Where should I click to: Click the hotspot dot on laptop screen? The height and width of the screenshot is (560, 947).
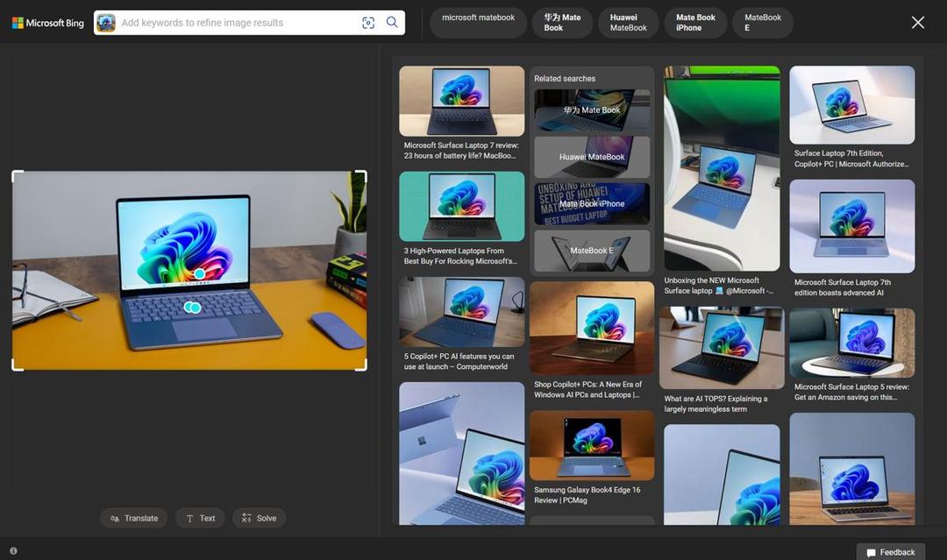pyautogui.click(x=199, y=274)
